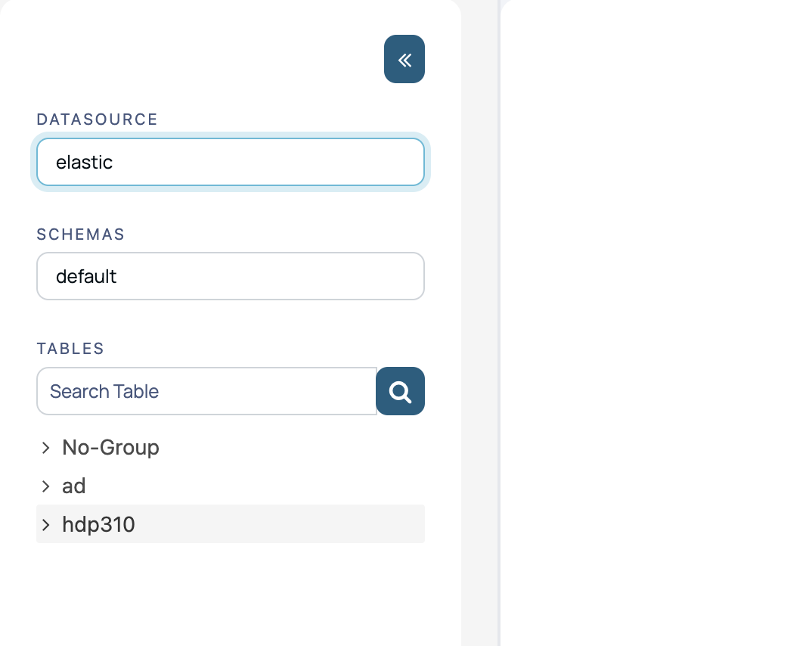Viewport: 812px width, 646px height.
Task: Click the vertical divider between panels
Action: coord(499,323)
